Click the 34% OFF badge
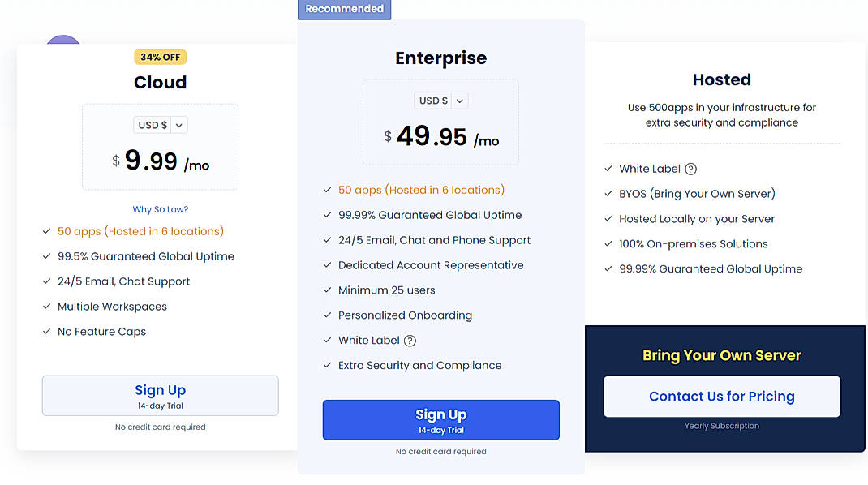The height and width of the screenshot is (485, 868). pyautogui.click(x=160, y=57)
